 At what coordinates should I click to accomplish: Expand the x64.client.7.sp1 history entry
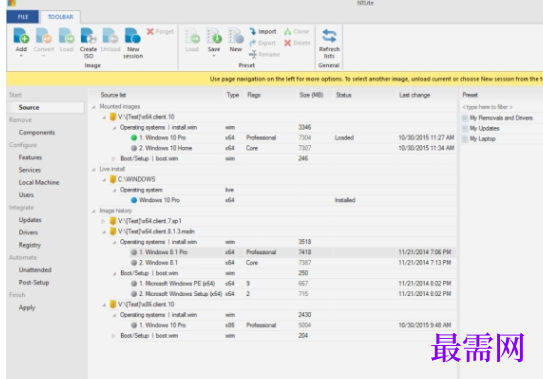tap(103, 221)
